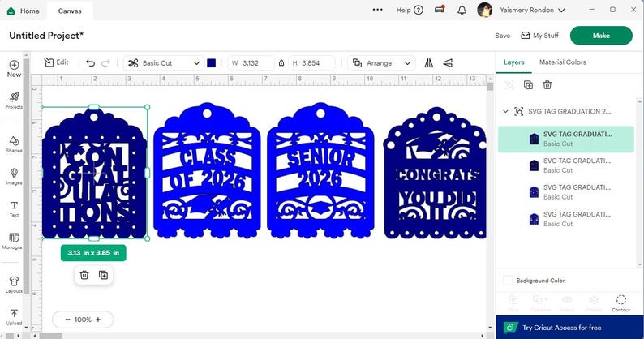The height and width of the screenshot is (339, 644).
Task: Click the CONGRATULATIONS tag on canvas
Action: [x=94, y=173]
